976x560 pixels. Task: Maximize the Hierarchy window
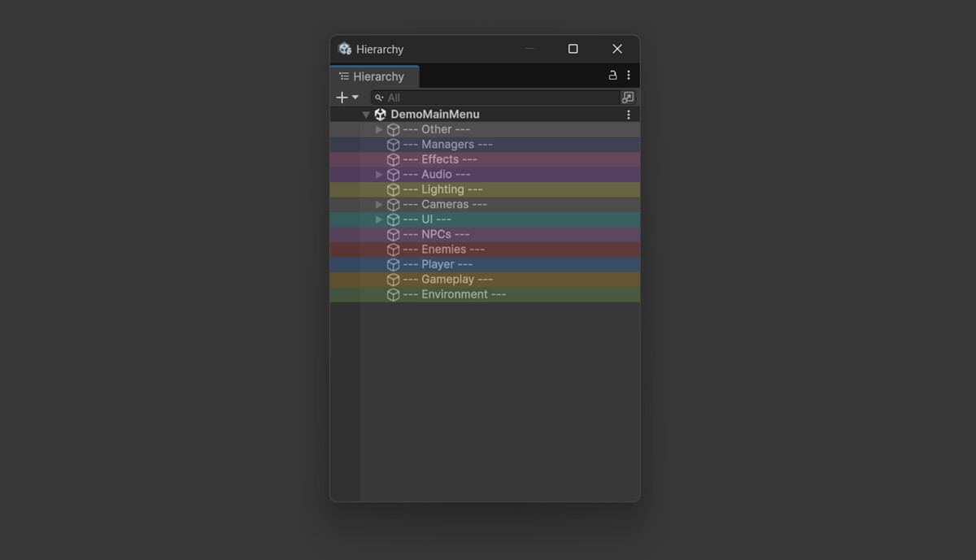click(573, 49)
